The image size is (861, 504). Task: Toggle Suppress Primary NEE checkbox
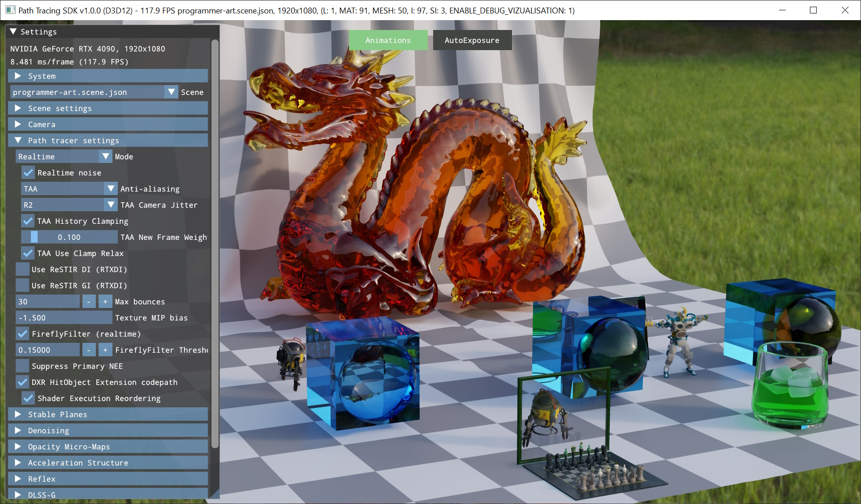[22, 366]
